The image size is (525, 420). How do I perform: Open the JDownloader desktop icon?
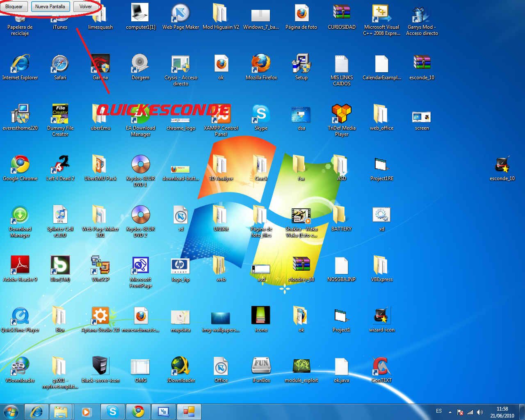click(x=181, y=370)
